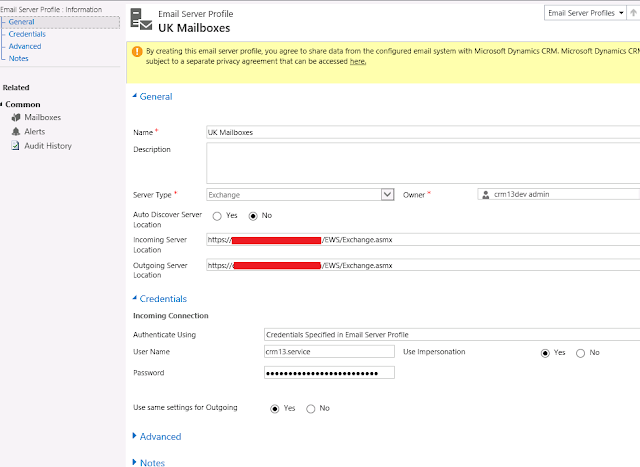Click the Email Server Profile envelope icon
Screen dimensions: 640x467
(141, 19)
